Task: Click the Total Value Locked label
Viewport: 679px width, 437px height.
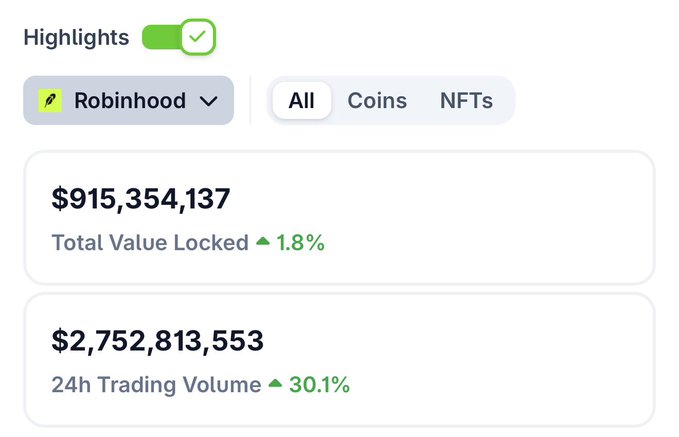Action: (x=150, y=243)
